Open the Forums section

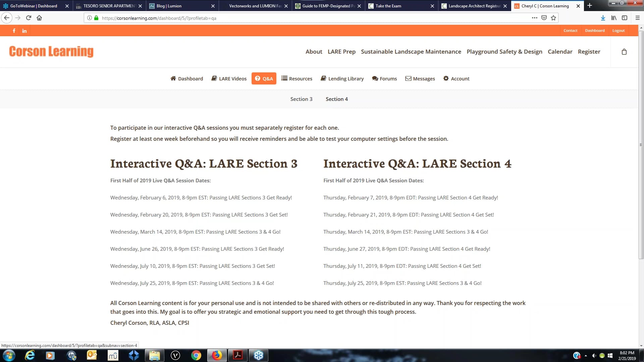tap(384, 78)
